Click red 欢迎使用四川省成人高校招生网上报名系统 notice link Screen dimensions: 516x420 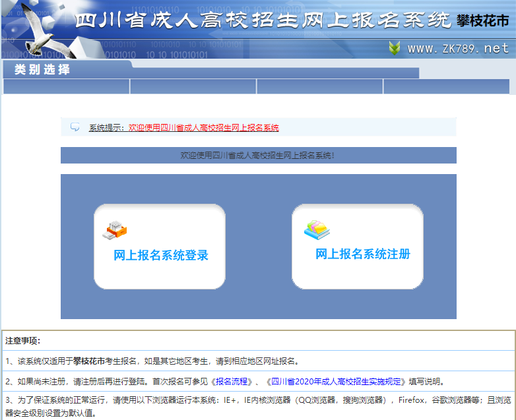point(204,128)
